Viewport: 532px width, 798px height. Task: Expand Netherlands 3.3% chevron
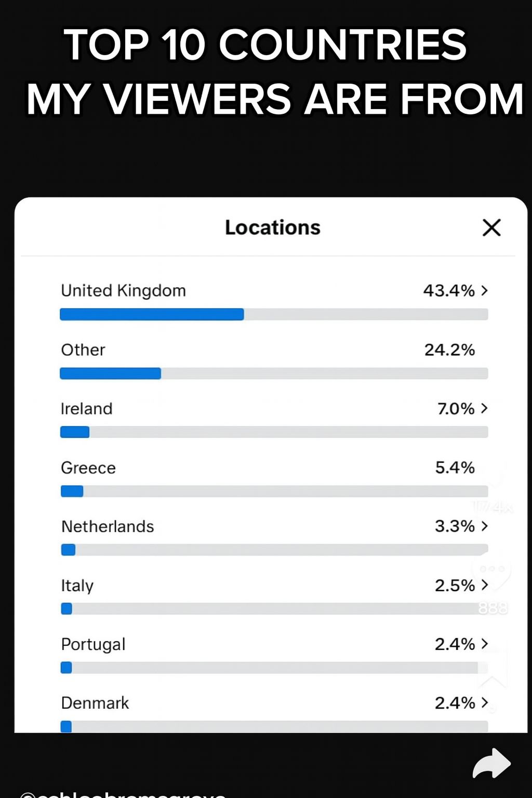484,526
